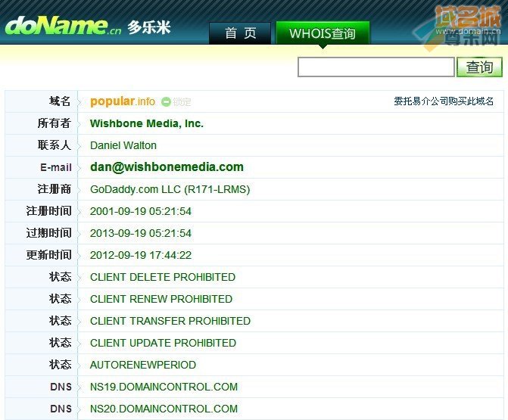Click owner name Wishbone Media, Inc.
The width and height of the screenshot is (508, 420).
click(147, 123)
